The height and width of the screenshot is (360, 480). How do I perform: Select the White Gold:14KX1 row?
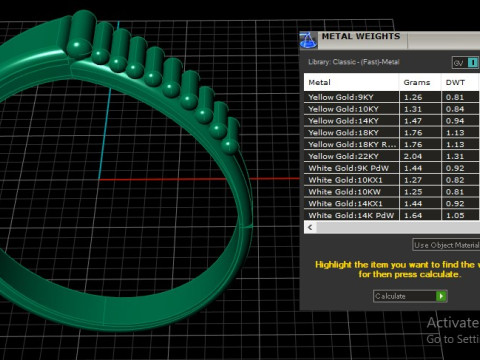click(x=392, y=204)
